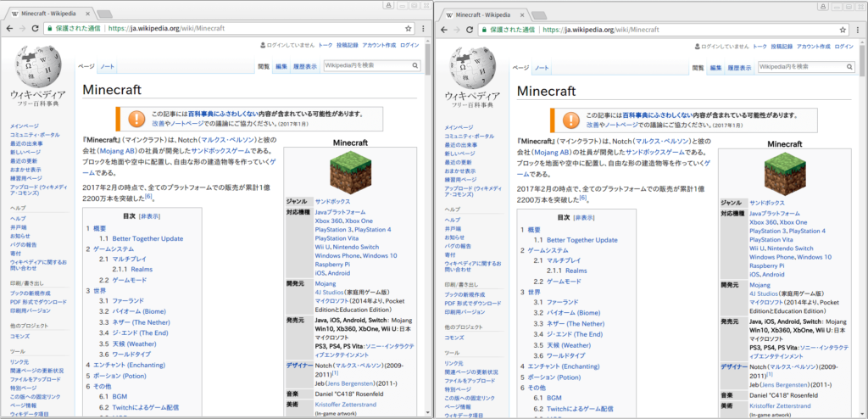Click 4J Studios link in right infobox
Screen dimensions: 868x419
pyautogui.click(x=764, y=293)
